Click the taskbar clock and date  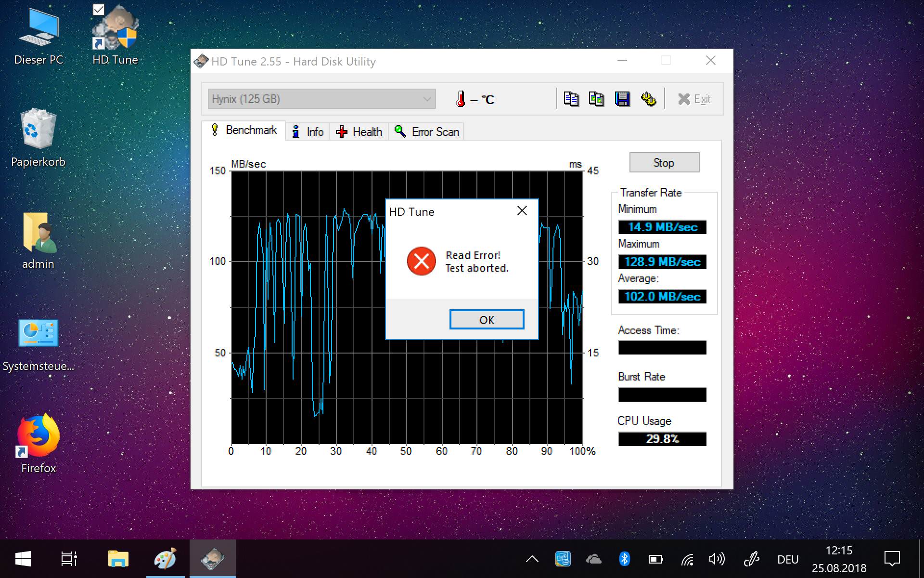(x=839, y=559)
